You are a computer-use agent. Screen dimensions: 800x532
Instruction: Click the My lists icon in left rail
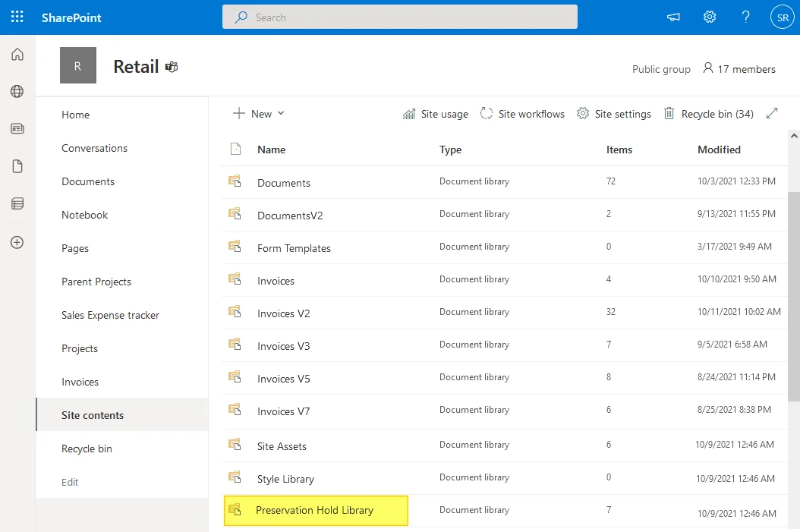[17, 203]
